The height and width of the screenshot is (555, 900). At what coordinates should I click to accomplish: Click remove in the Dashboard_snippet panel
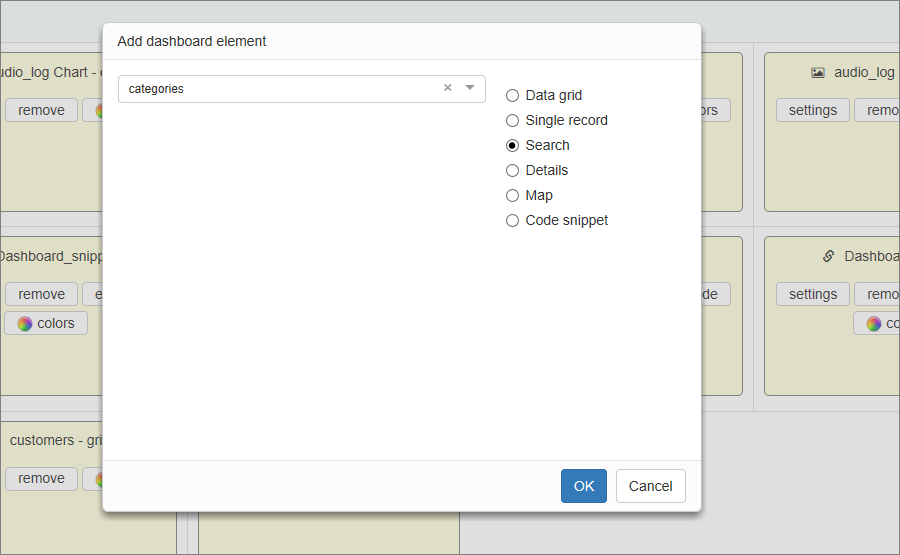[x=41, y=294]
